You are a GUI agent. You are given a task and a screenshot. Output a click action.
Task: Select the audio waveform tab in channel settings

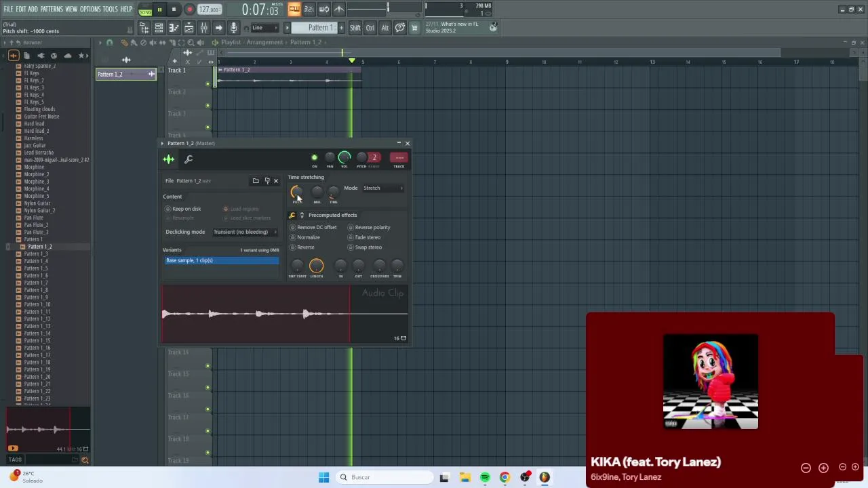(169, 159)
